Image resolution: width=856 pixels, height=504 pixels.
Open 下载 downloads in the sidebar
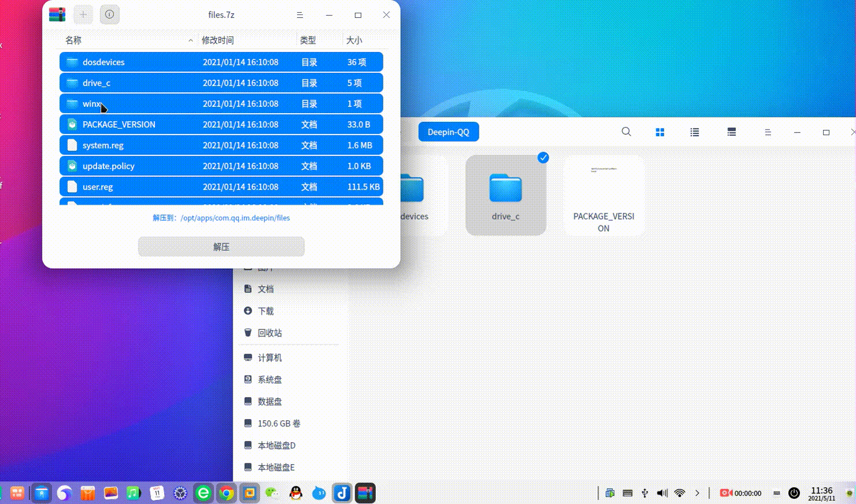265,311
